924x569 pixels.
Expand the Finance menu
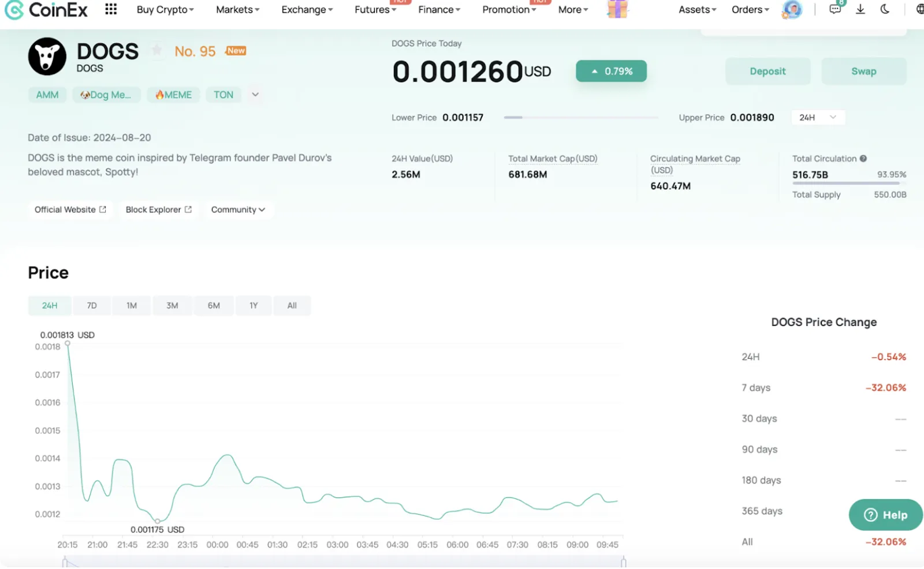pos(439,10)
